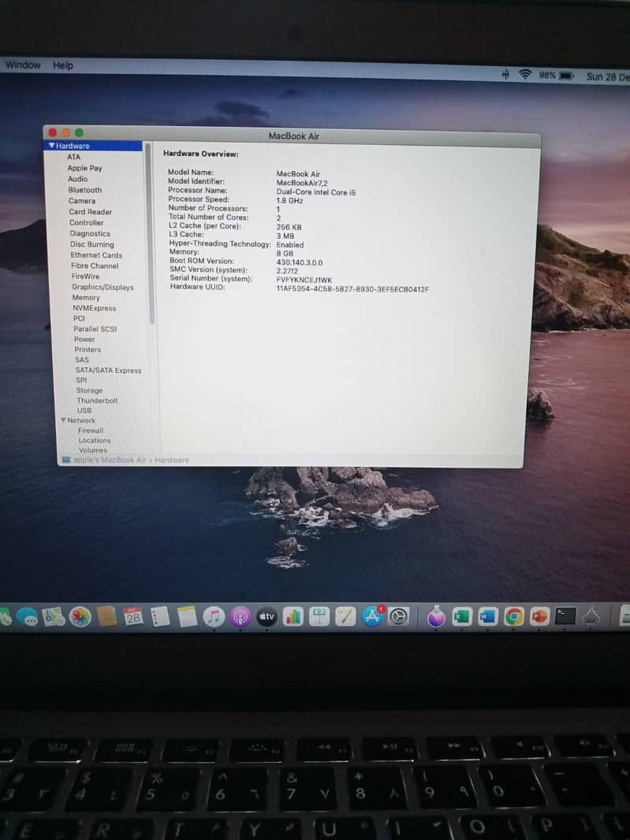This screenshot has width=630, height=840.
Task: Open Terminal from the dock
Action: coord(565,616)
